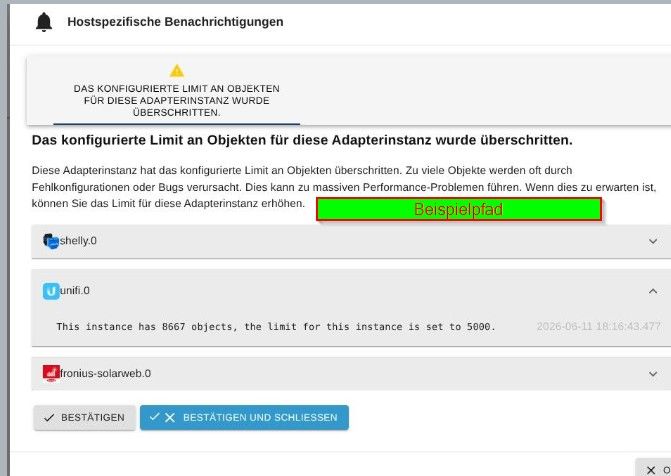Click the 8667 objects message text
The width and height of the screenshot is (671, 476).
point(276,327)
